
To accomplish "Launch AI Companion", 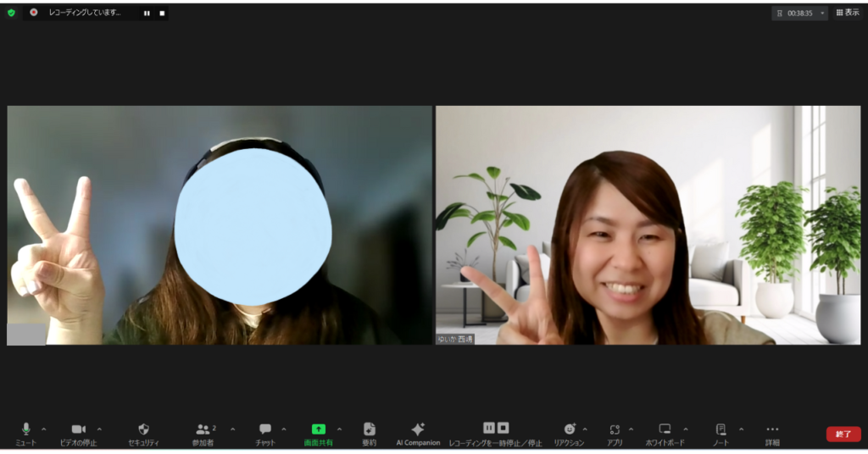I will (x=418, y=430).
